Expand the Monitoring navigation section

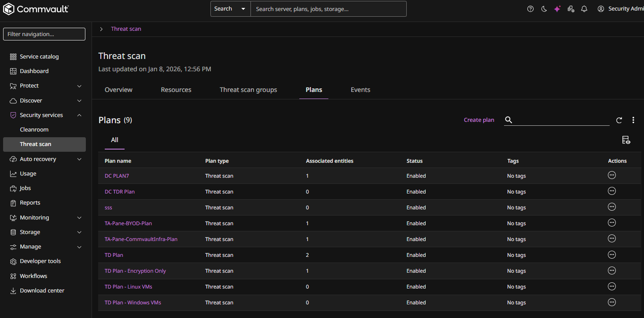[79, 218]
